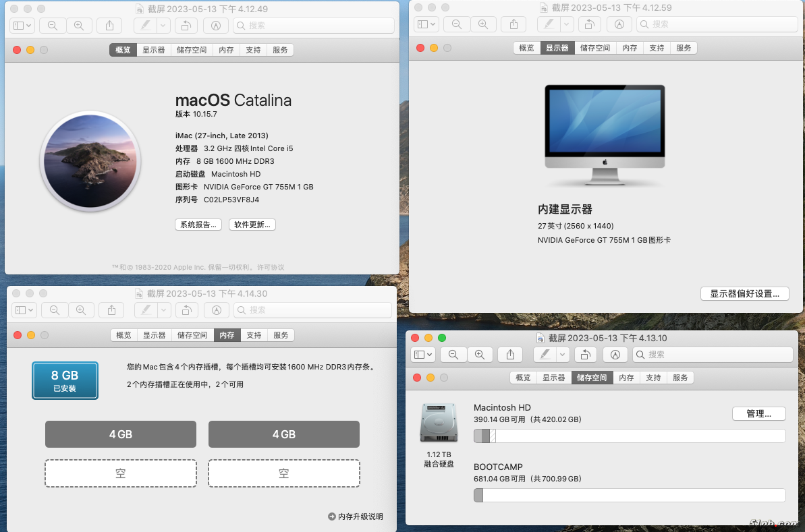
Task: Select the 概览 tab in the 4.12.59 window
Action: point(526,48)
